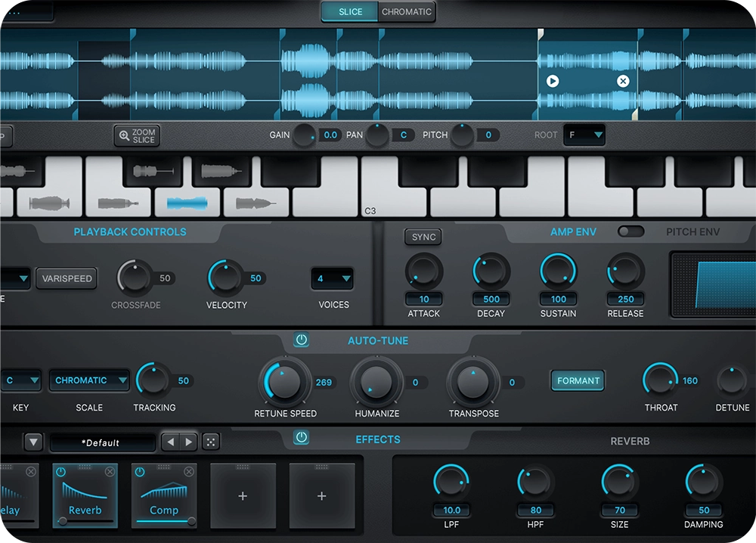Select the Comp effect slot

[164, 496]
